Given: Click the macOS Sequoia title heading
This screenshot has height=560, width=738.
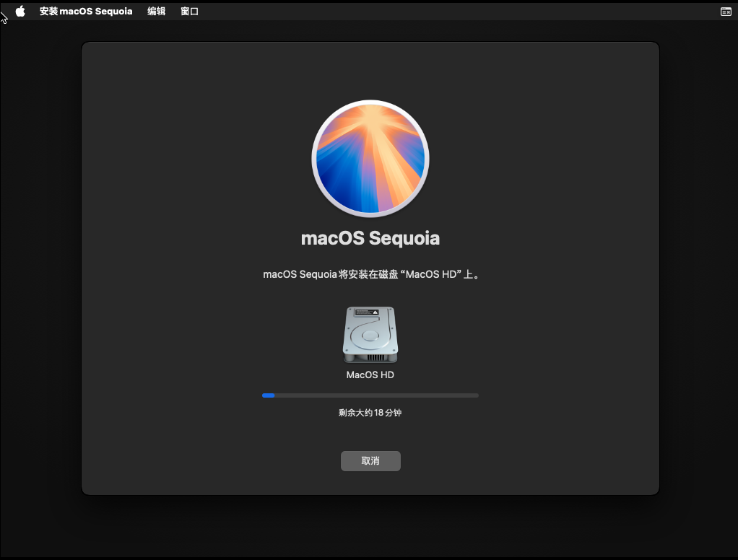Looking at the screenshot, I should tap(370, 238).
